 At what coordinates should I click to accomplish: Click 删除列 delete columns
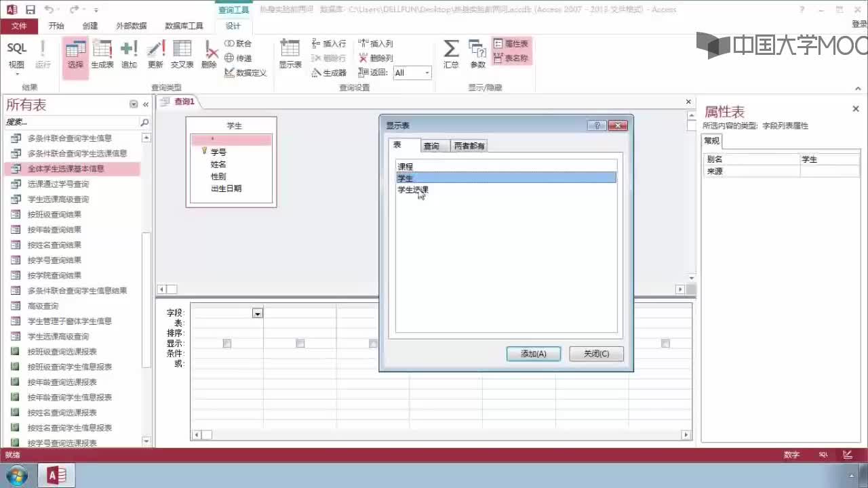(x=376, y=58)
